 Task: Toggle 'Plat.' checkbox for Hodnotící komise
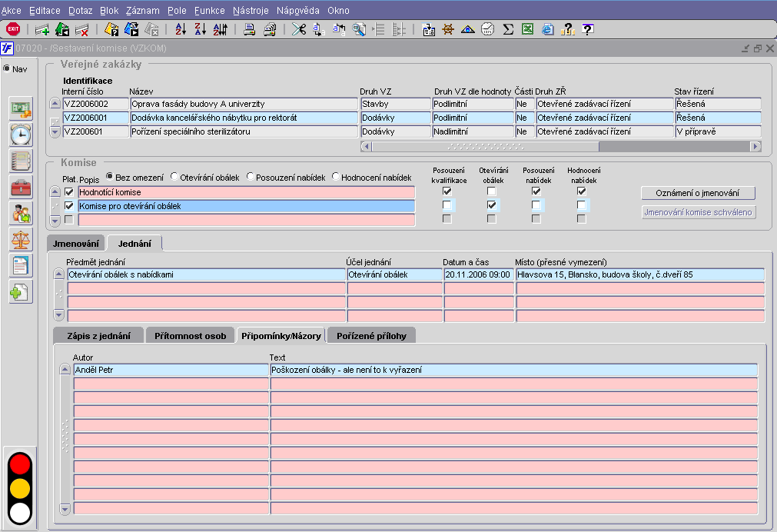70,192
